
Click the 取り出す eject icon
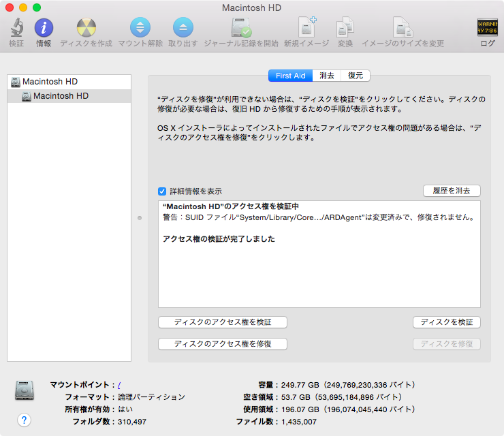[x=183, y=27]
